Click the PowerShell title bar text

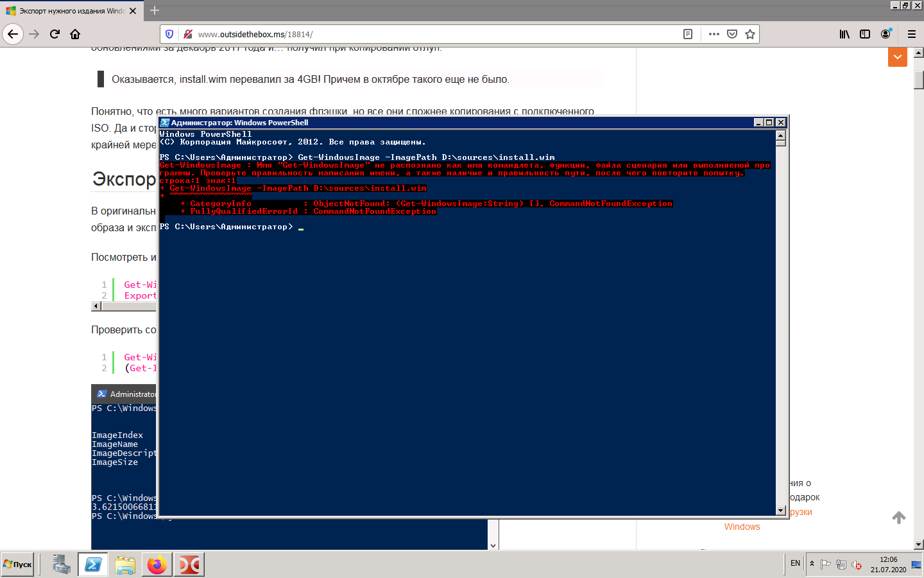239,123
